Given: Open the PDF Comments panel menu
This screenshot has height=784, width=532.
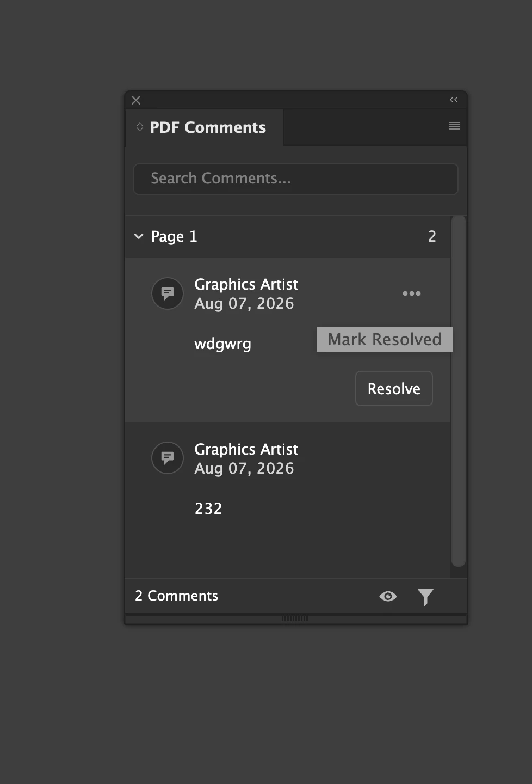Looking at the screenshot, I should tap(455, 126).
